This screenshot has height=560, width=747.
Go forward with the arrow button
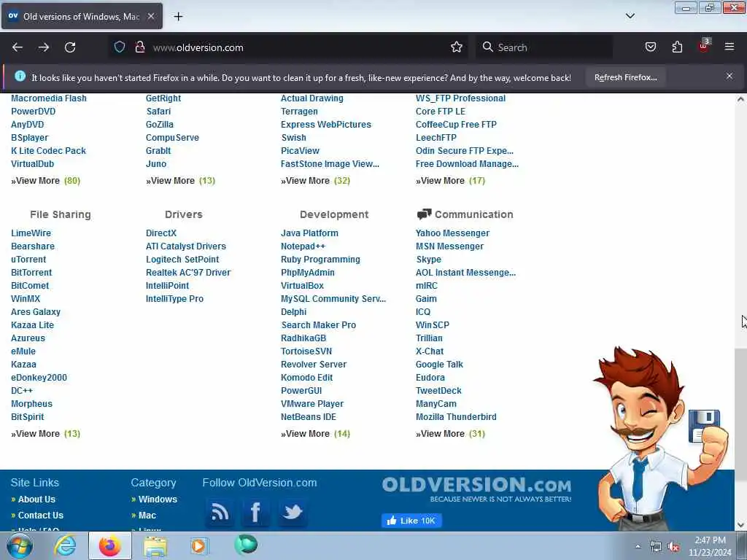pos(44,47)
